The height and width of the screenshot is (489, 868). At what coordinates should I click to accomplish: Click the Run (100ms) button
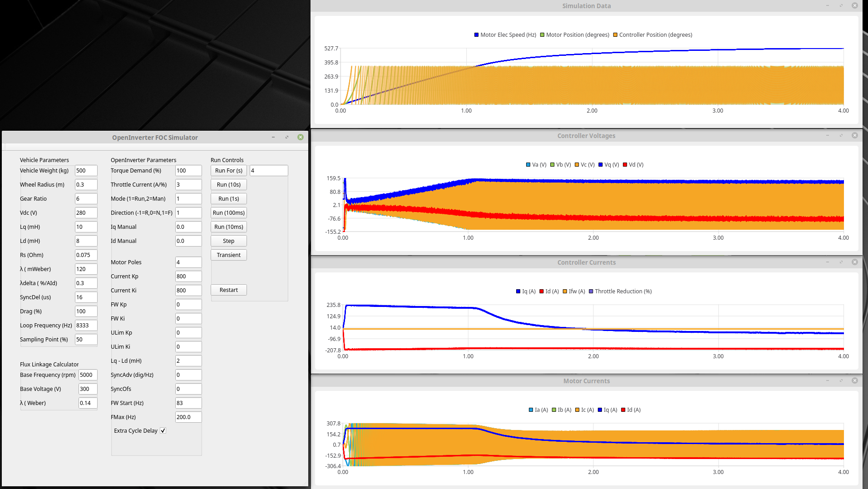click(228, 213)
